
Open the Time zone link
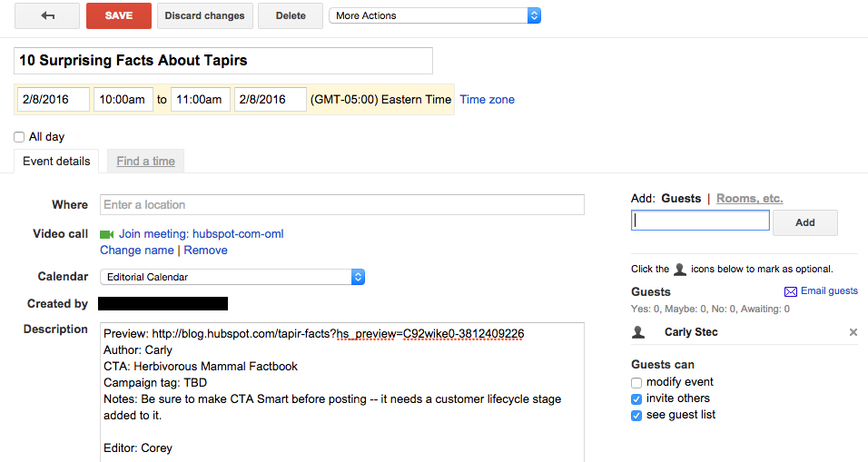click(x=488, y=100)
